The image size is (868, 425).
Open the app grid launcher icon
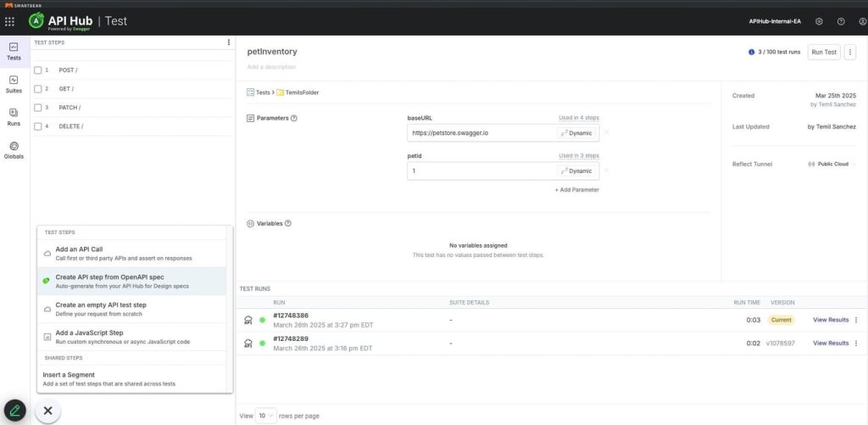9,21
